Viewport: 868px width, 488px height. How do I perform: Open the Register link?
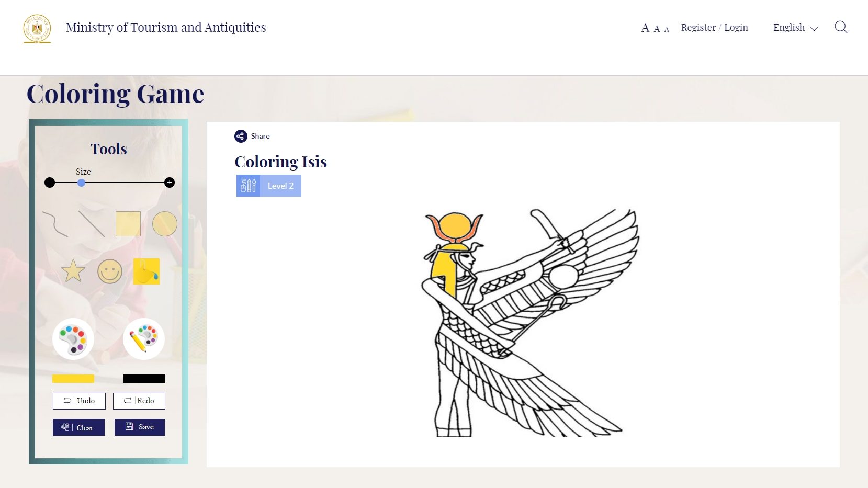pos(698,28)
